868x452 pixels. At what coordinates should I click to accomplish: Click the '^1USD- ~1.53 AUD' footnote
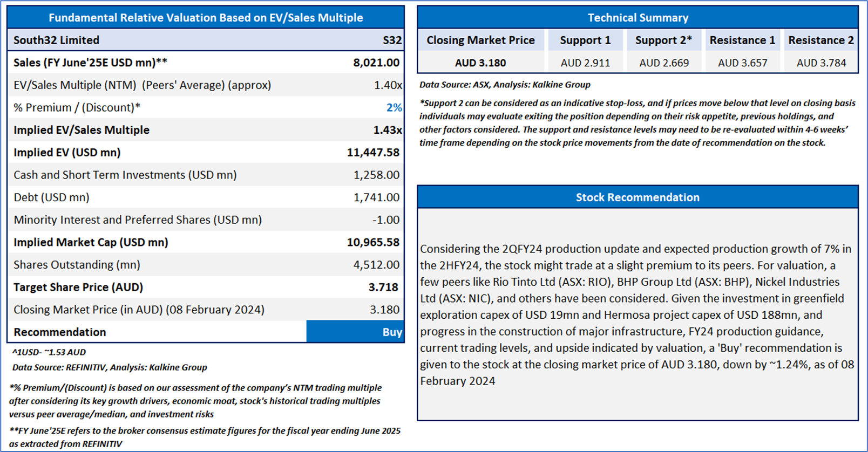[49, 352]
